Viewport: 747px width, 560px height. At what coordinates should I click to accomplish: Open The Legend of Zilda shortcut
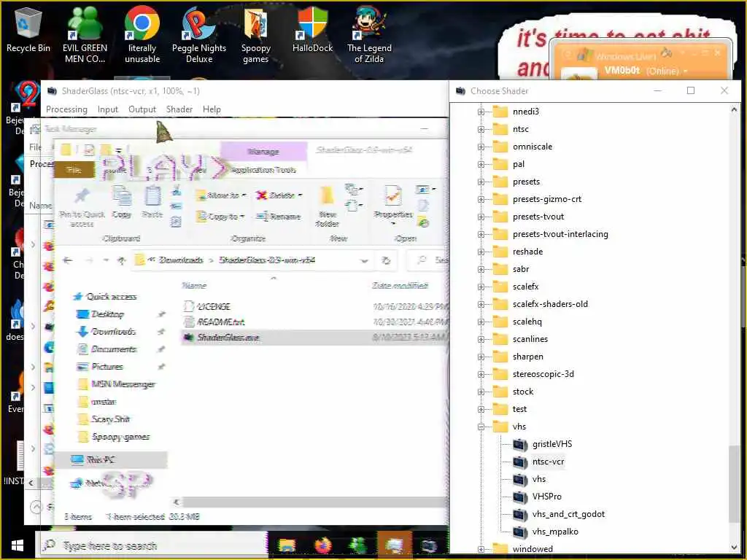coord(369,34)
